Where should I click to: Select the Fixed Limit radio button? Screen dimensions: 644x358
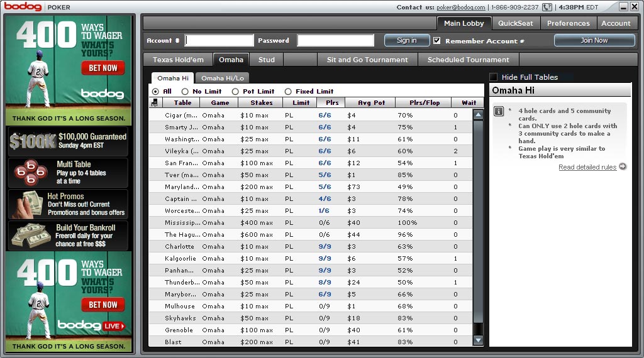point(288,92)
